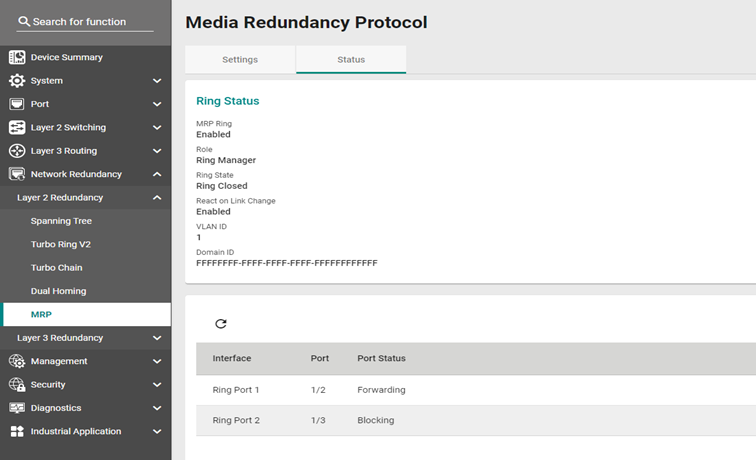Viewport: 756px width, 460px height.
Task: Switch to the Settings tab
Action: 240,59
